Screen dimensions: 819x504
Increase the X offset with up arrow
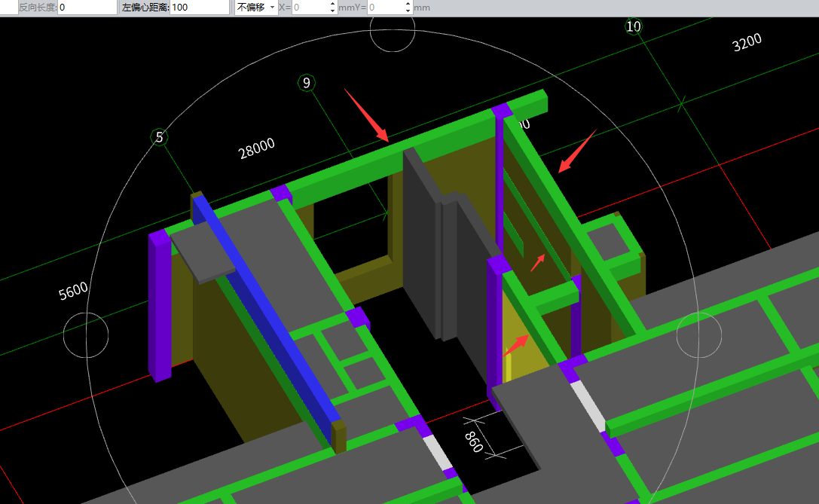[333, 4]
